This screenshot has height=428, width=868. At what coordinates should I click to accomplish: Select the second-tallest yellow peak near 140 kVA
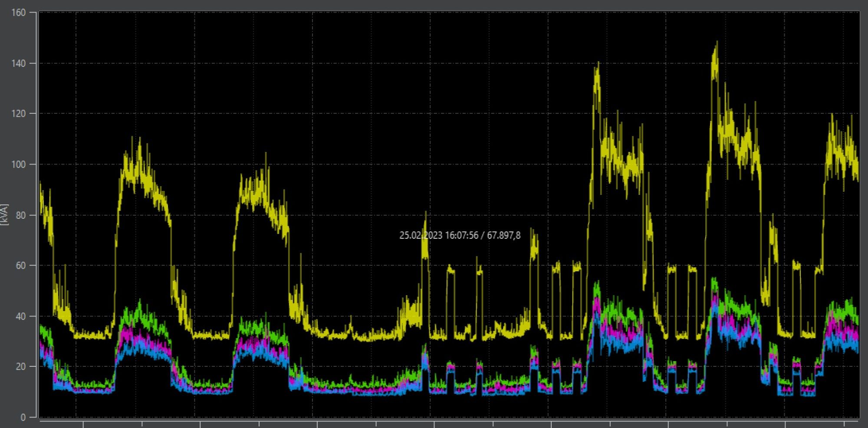(x=598, y=64)
